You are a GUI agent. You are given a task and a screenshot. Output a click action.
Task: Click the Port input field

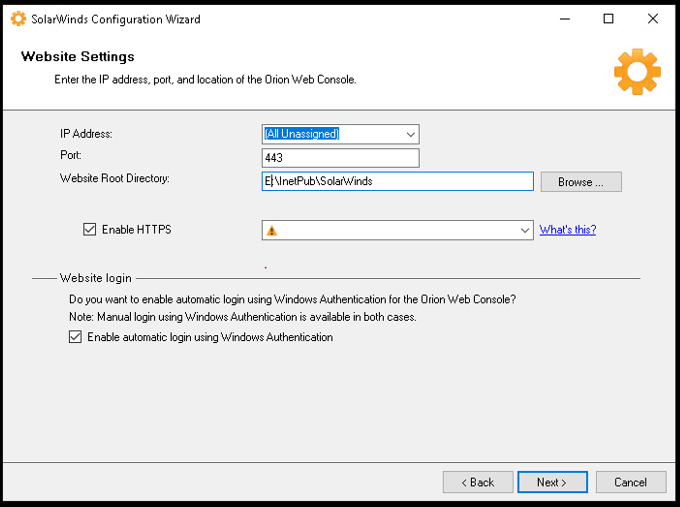(x=340, y=158)
